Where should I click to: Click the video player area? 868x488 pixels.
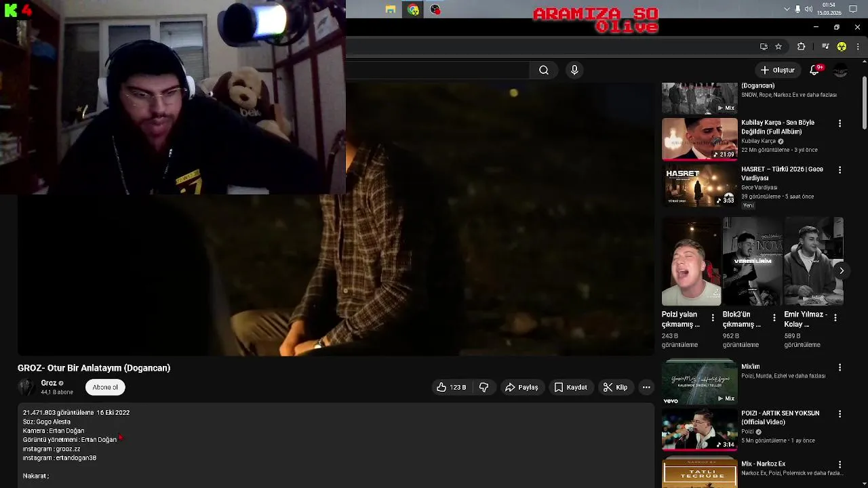click(336, 219)
